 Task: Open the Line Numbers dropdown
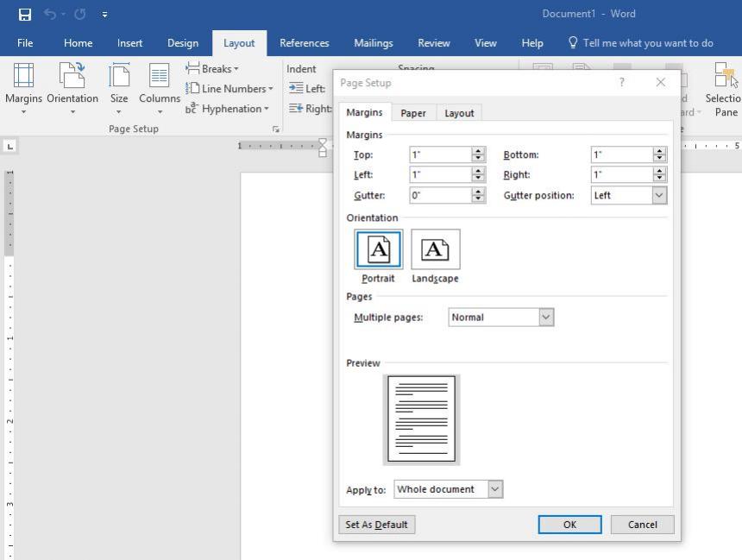point(230,89)
